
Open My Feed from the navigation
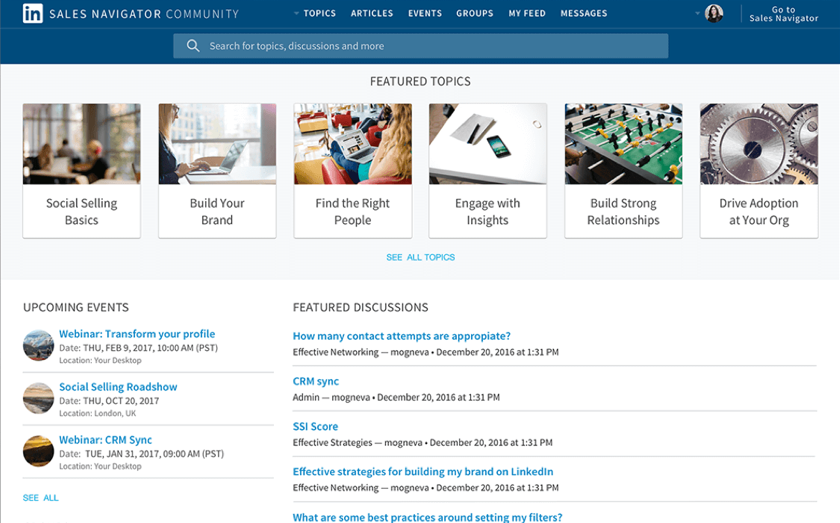click(x=527, y=13)
